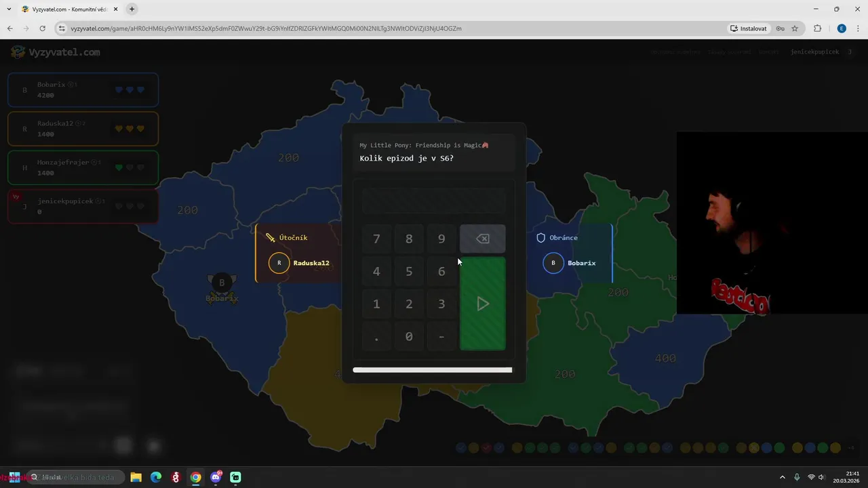
Task: Open Microsoft Edge from taskbar
Action: click(156, 477)
